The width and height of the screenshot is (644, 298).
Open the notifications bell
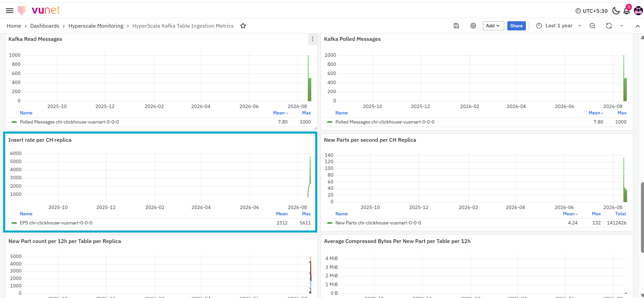[x=626, y=11]
